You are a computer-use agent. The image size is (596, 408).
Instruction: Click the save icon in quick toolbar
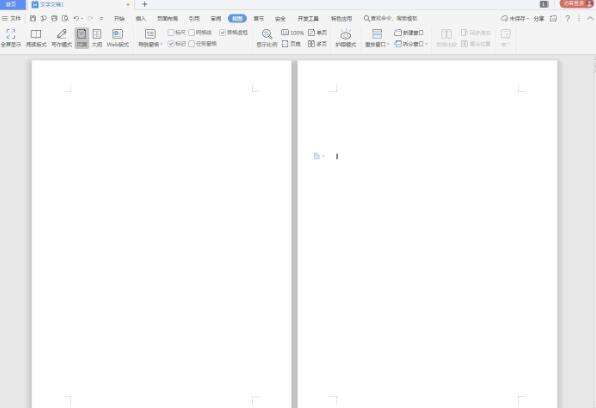[x=33, y=18]
